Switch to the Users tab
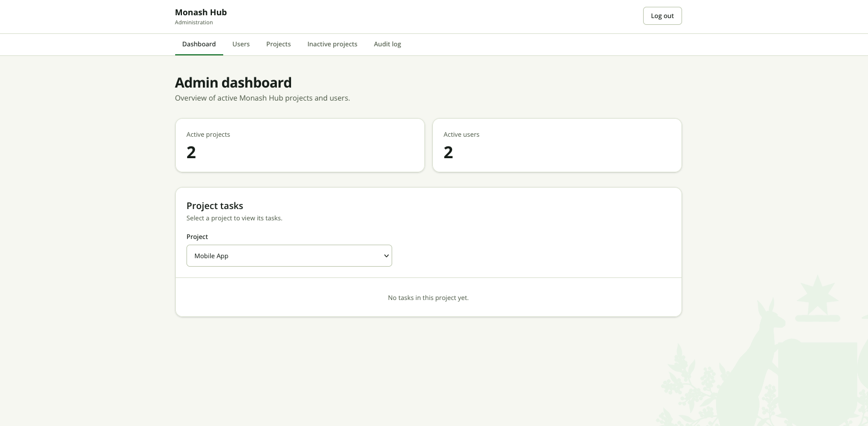This screenshot has width=868, height=426. point(241,44)
